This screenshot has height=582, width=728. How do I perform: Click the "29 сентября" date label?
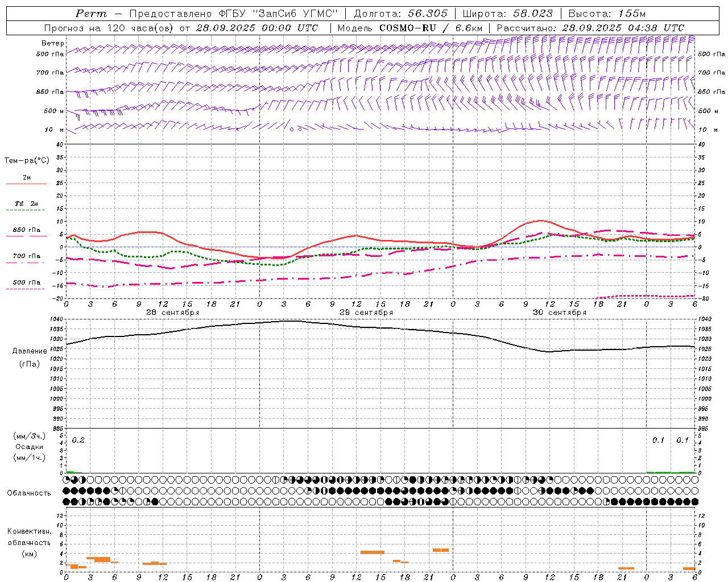pos(366,313)
